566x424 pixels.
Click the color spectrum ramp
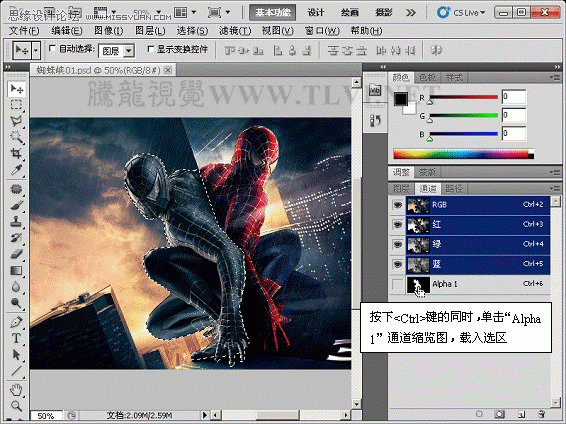(x=463, y=154)
